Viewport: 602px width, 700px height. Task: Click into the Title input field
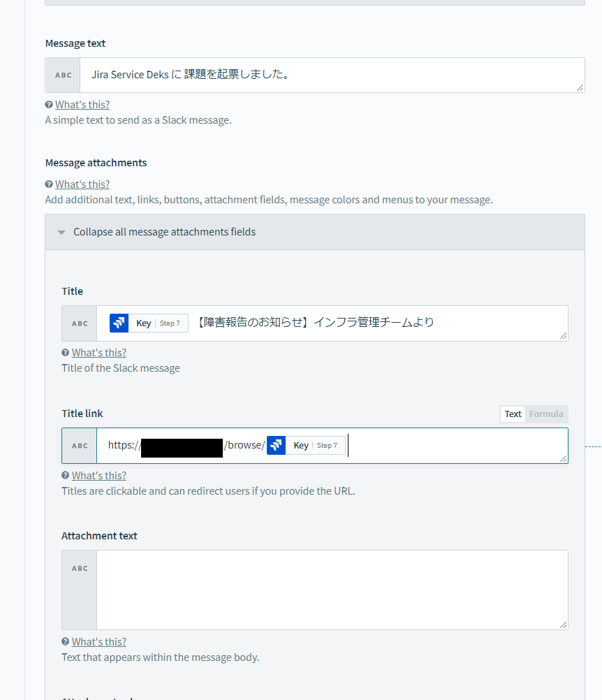pyautogui.click(x=332, y=323)
